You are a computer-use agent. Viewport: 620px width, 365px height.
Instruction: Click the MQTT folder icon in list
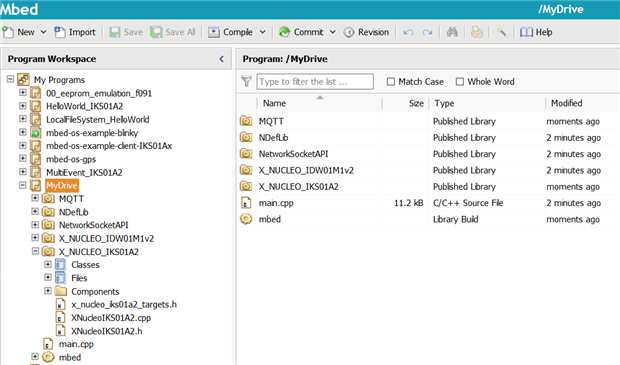(x=246, y=121)
